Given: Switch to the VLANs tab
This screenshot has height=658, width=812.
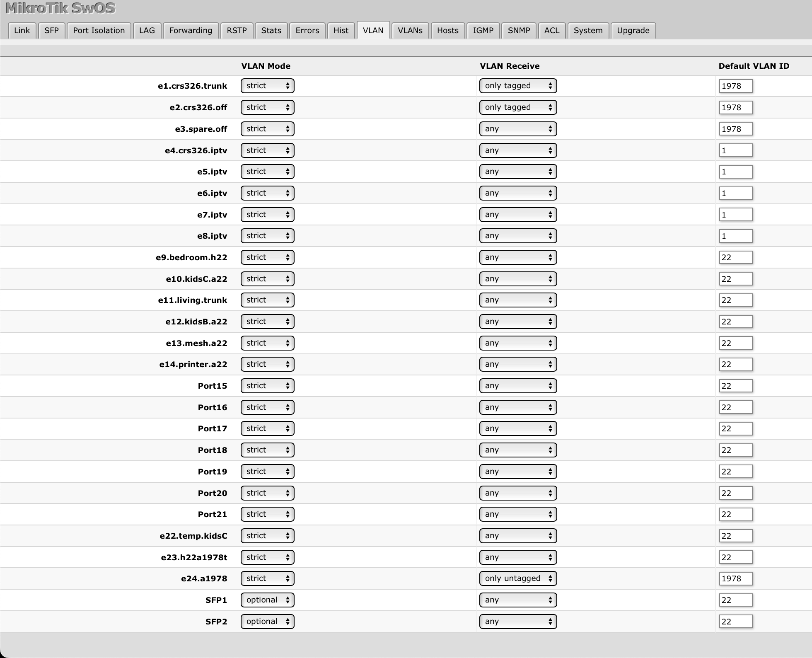Looking at the screenshot, I should (x=410, y=31).
